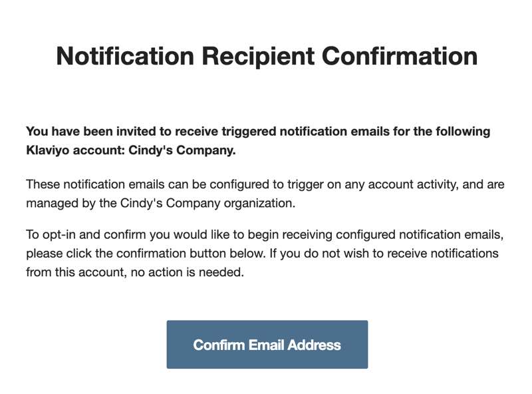The height and width of the screenshot is (394, 532).
Task: Begin receiving notification emails via the button
Action: [x=266, y=345]
